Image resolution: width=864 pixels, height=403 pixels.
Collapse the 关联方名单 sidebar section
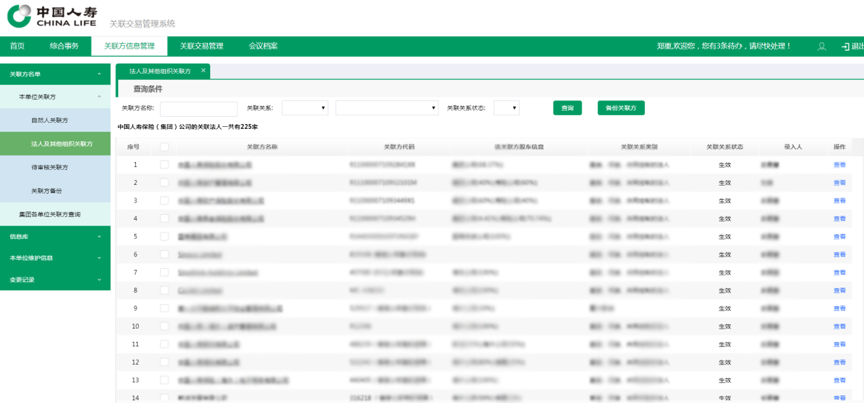pyautogui.click(x=98, y=74)
